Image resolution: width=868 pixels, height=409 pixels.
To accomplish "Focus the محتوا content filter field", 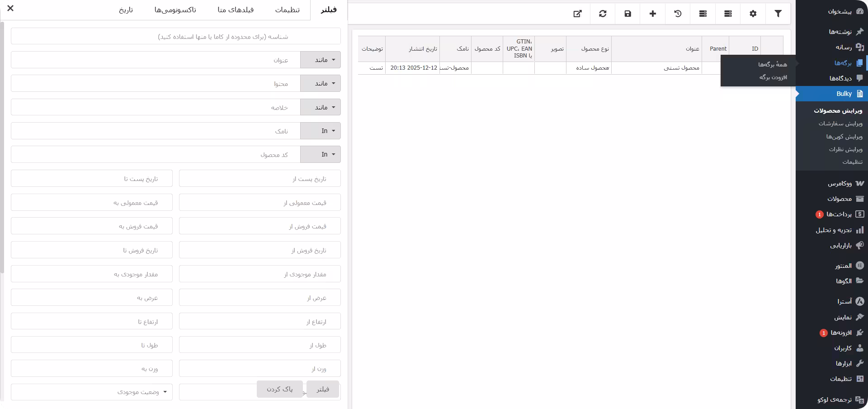I will click(x=156, y=83).
